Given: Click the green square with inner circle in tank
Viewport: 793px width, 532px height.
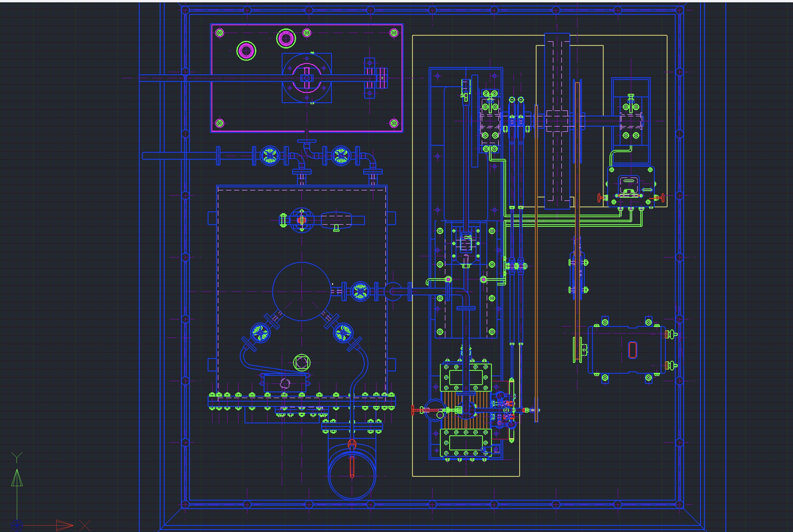Looking at the screenshot, I should point(301,363).
